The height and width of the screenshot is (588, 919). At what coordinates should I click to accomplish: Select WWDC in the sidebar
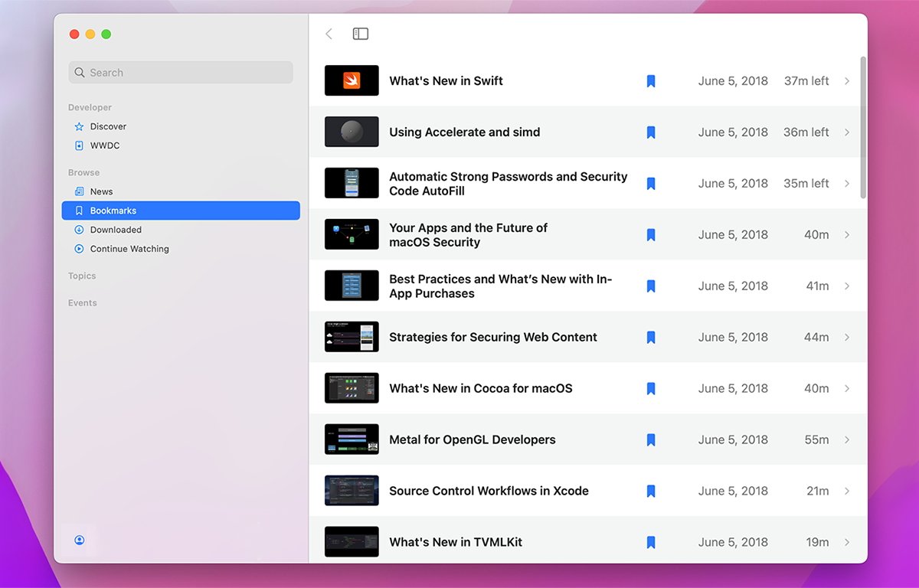point(104,145)
